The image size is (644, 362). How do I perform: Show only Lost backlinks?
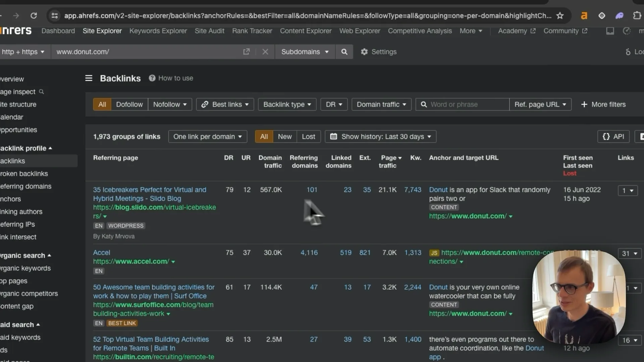tap(308, 136)
